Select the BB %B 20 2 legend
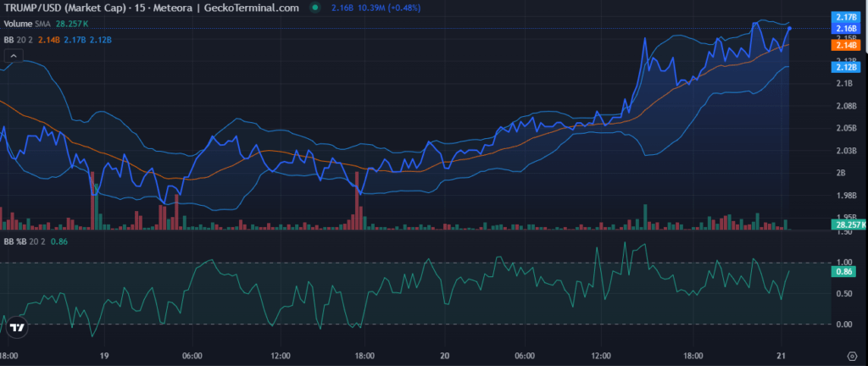 tap(25, 241)
